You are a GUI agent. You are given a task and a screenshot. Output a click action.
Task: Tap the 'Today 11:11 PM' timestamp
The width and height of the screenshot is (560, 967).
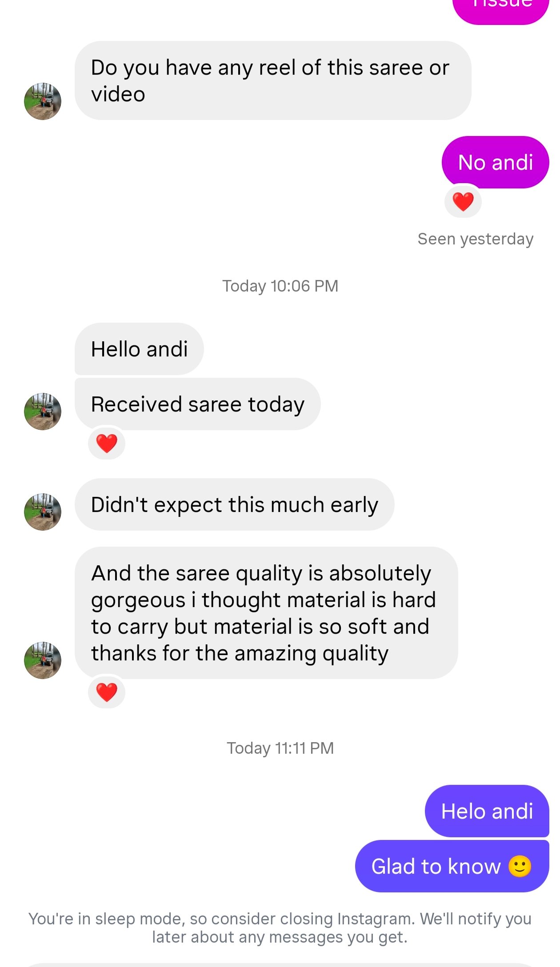[x=280, y=748]
